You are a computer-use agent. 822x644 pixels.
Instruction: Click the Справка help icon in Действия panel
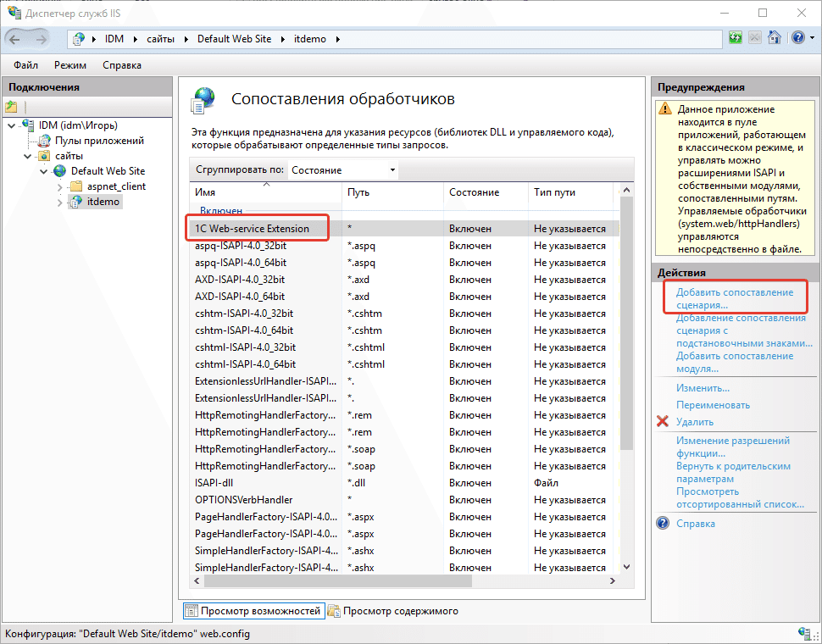662,523
